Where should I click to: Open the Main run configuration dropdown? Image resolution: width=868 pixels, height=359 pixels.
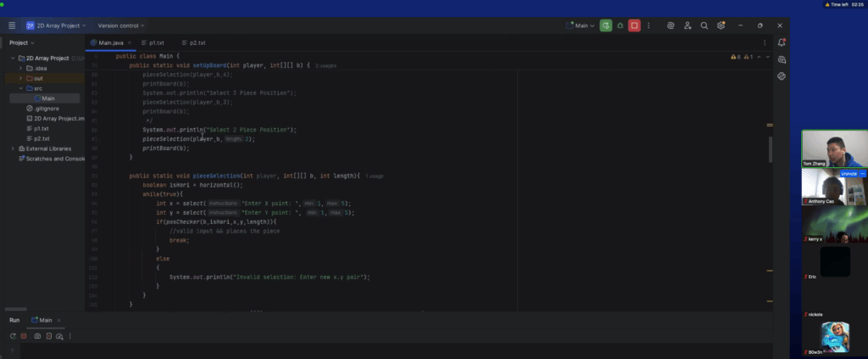(x=581, y=25)
